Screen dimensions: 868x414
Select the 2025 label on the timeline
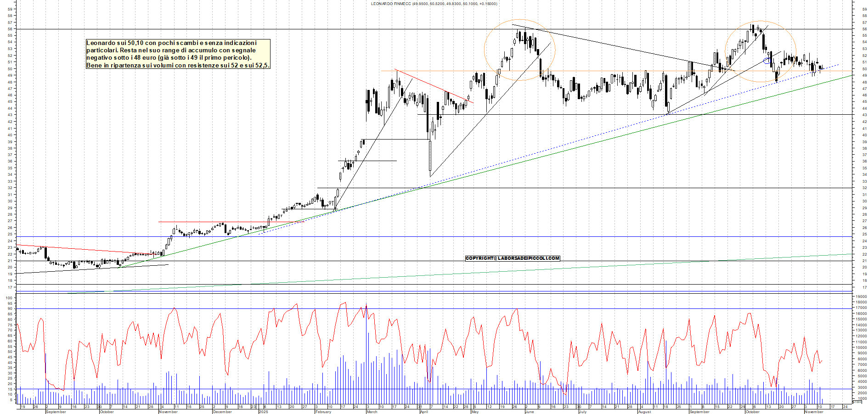coord(264,412)
